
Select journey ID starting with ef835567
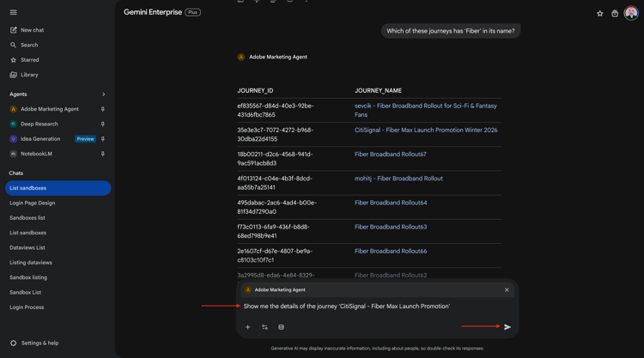pyautogui.click(x=276, y=110)
